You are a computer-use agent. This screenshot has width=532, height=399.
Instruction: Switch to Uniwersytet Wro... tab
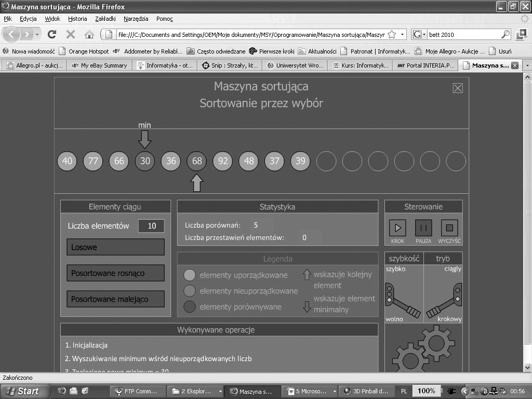(x=295, y=65)
